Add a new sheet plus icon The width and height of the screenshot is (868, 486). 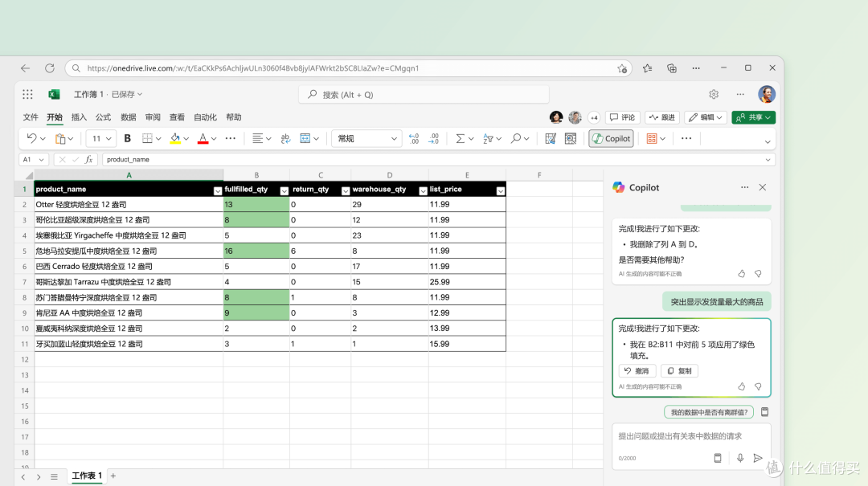click(113, 476)
